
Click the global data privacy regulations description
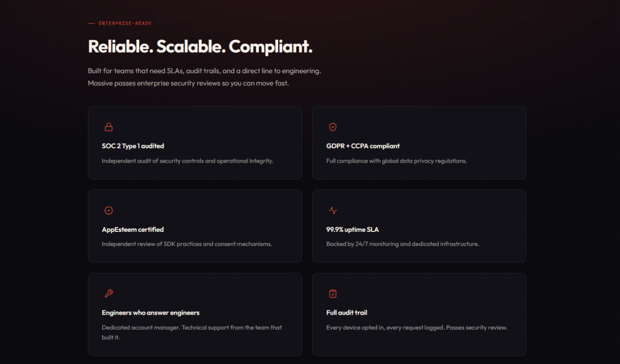coord(397,161)
